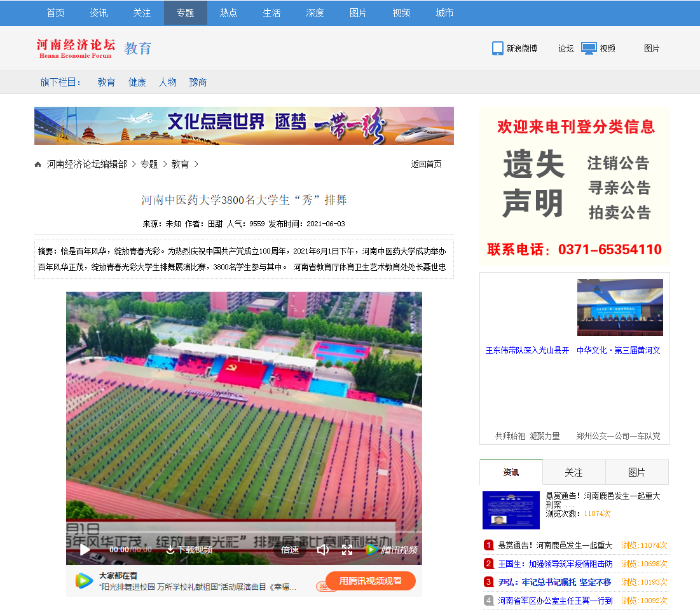Click the video progress bar
The height and width of the screenshot is (612, 700).
(244, 532)
